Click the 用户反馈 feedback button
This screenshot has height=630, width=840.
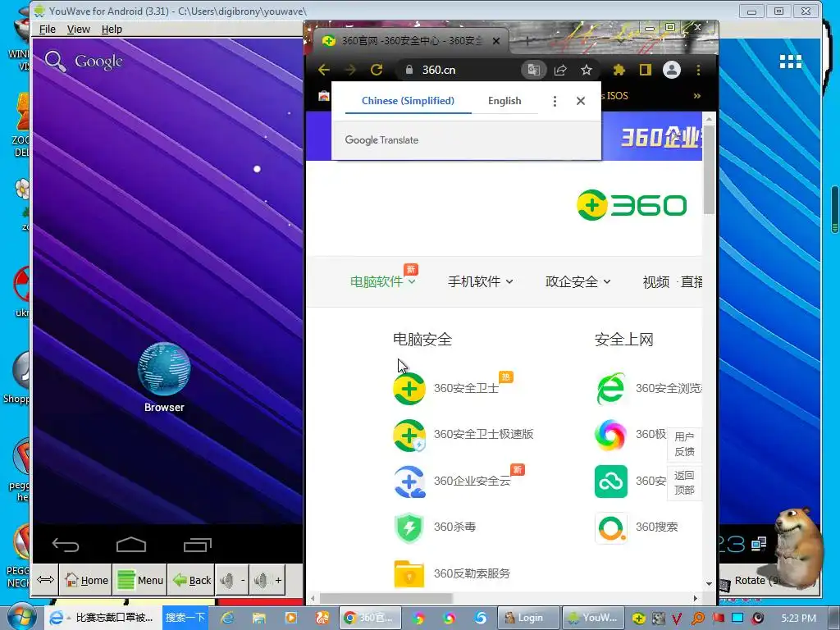tap(684, 444)
